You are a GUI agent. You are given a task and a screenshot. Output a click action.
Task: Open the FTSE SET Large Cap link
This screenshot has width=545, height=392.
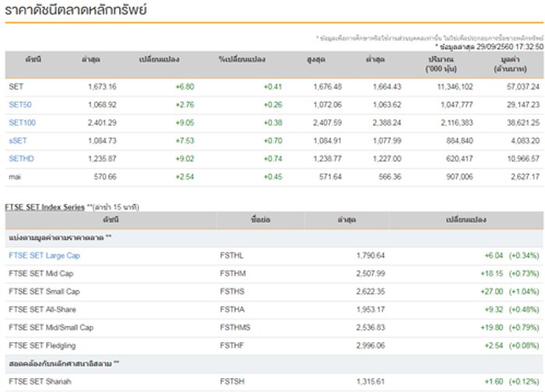(44, 256)
